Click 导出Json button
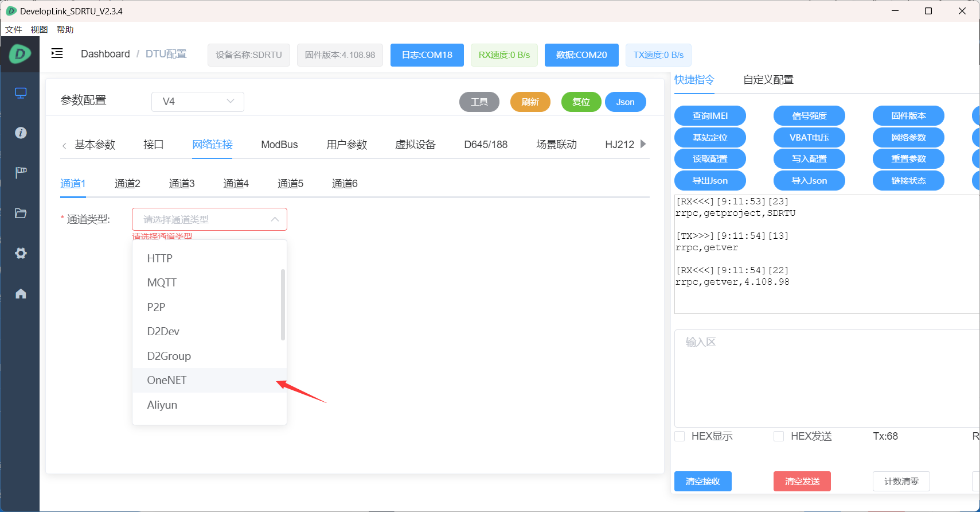Image resolution: width=980 pixels, height=512 pixels. [710, 181]
